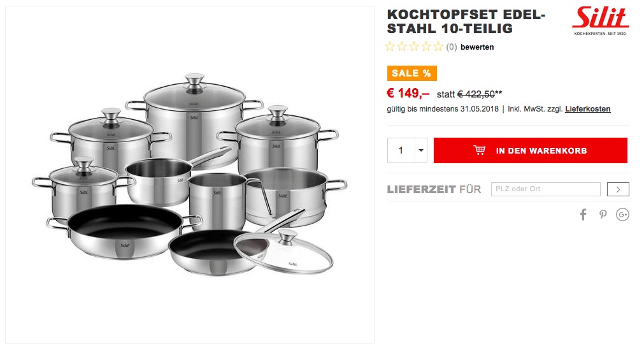Submit delivery time arrow button

pos(618,189)
